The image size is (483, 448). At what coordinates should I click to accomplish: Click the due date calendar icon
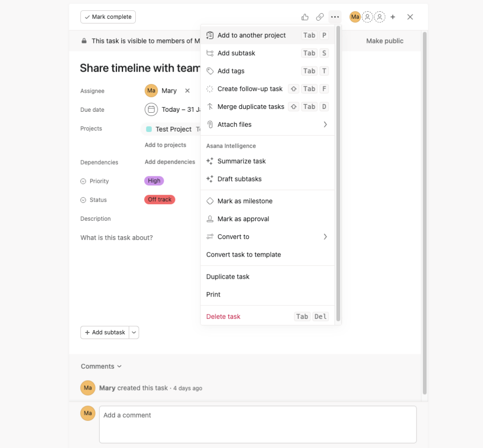tap(151, 109)
